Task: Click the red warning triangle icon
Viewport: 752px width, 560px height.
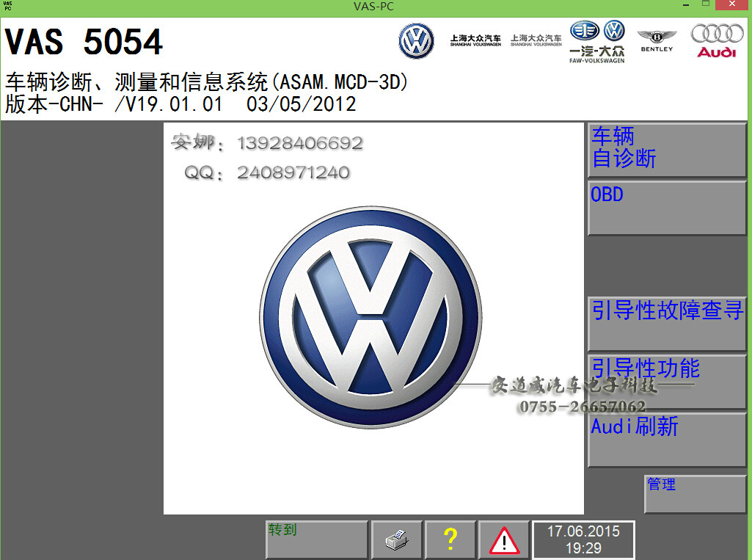Action: click(504, 540)
